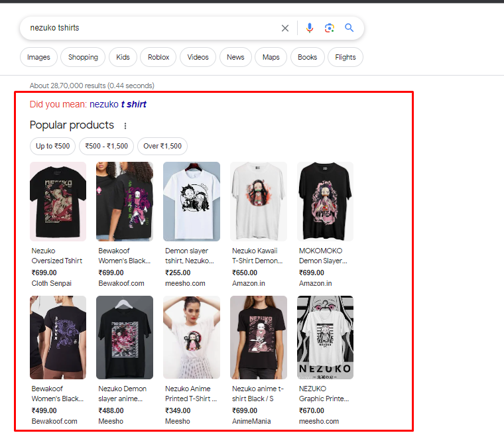Open the News filter tab

(x=235, y=57)
